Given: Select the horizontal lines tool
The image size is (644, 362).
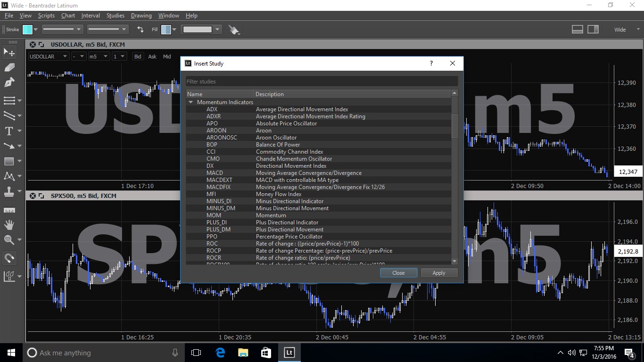Looking at the screenshot, I should pos(9,100).
